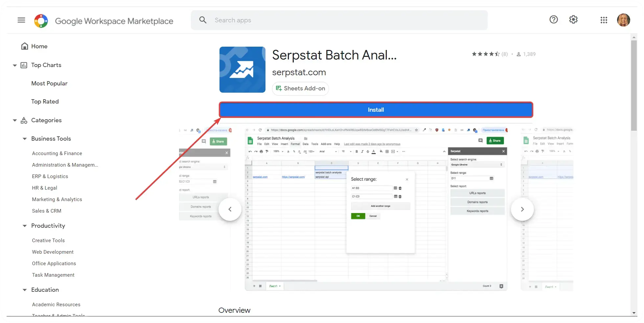
Task: Click the blue Install button
Action: tap(376, 110)
